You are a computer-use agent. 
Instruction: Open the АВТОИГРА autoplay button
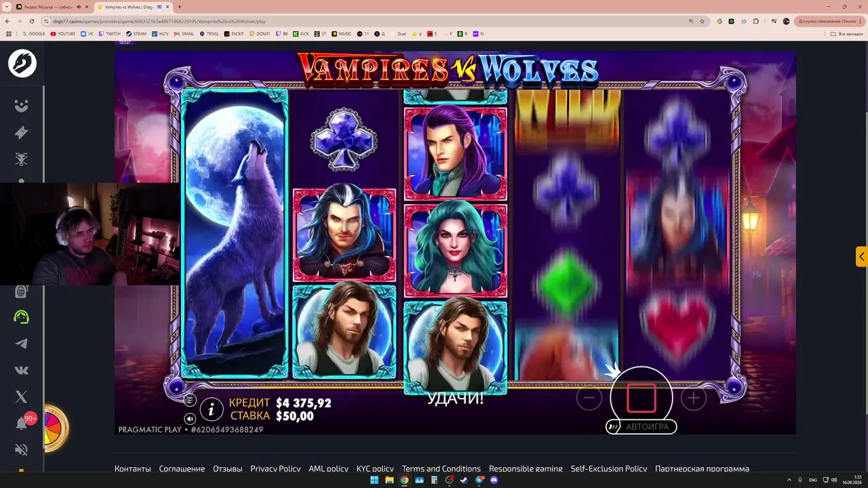(x=641, y=426)
